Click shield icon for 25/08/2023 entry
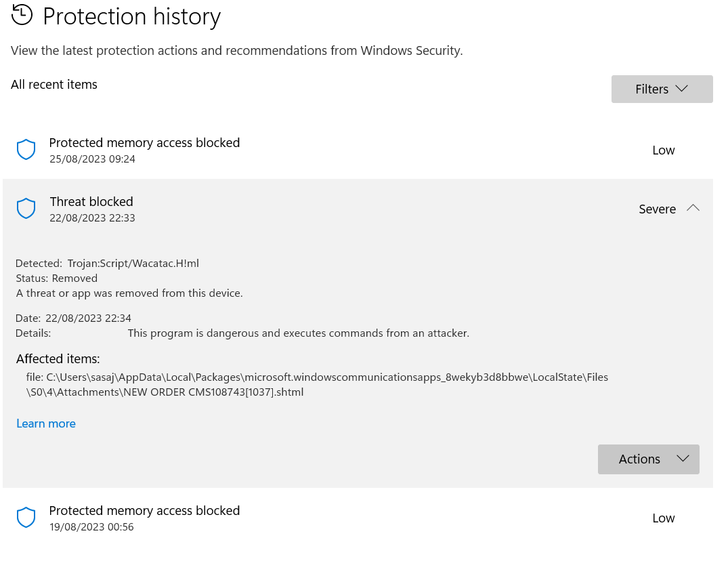The height and width of the screenshot is (580, 728). (26, 150)
